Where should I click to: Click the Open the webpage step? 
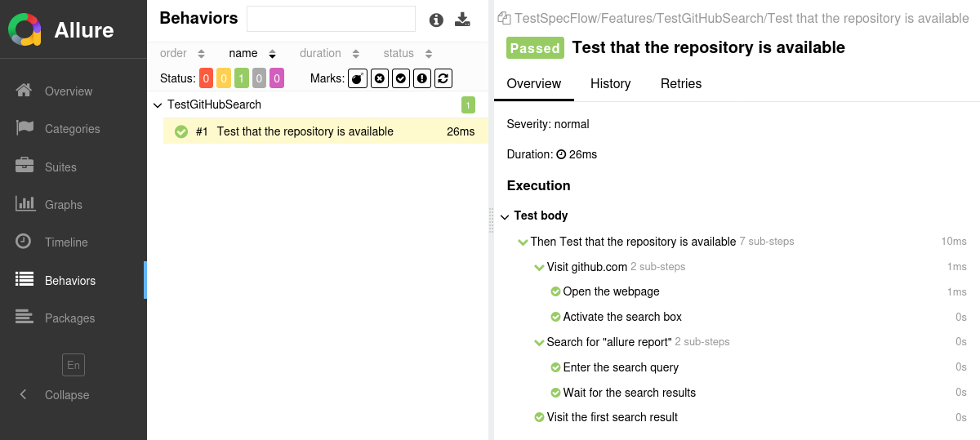(611, 291)
